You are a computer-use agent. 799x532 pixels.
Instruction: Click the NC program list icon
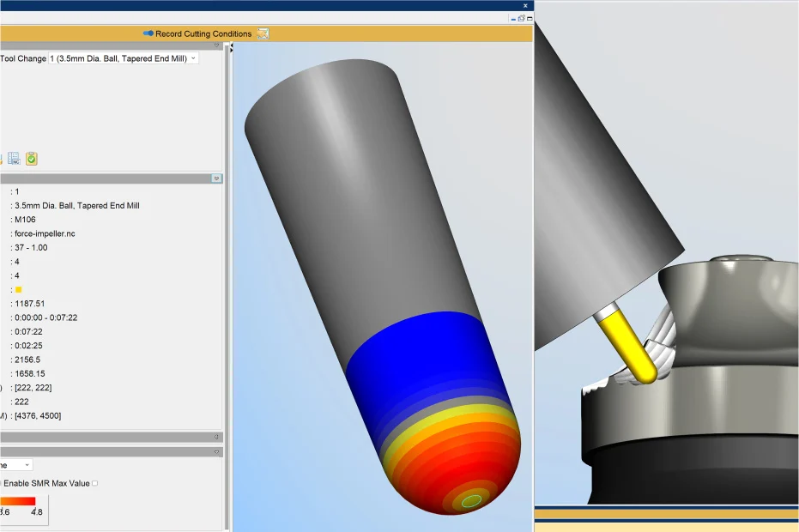click(x=14, y=159)
